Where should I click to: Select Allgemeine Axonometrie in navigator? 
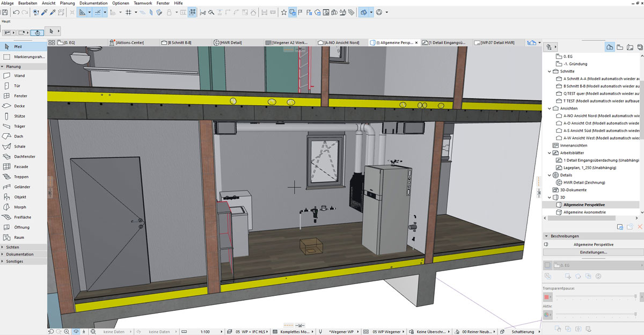[x=584, y=212]
